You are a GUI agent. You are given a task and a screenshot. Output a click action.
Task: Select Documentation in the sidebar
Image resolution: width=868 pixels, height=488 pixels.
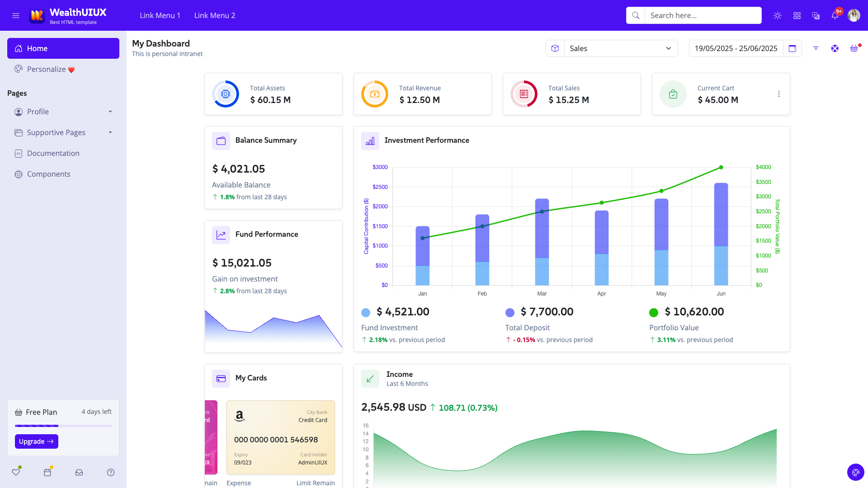click(52, 153)
